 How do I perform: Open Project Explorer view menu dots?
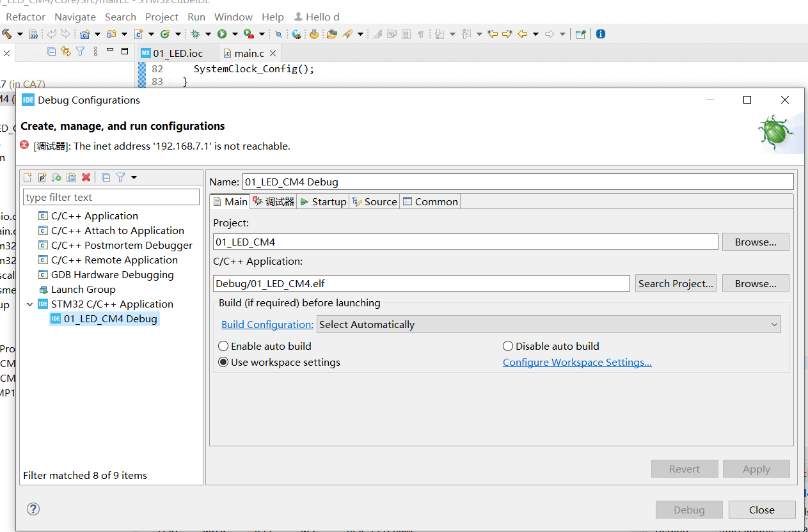click(x=95, y=52)
